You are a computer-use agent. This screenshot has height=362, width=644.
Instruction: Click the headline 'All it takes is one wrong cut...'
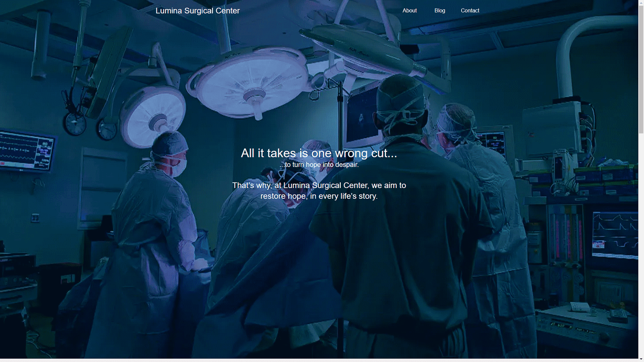[319, 154]
